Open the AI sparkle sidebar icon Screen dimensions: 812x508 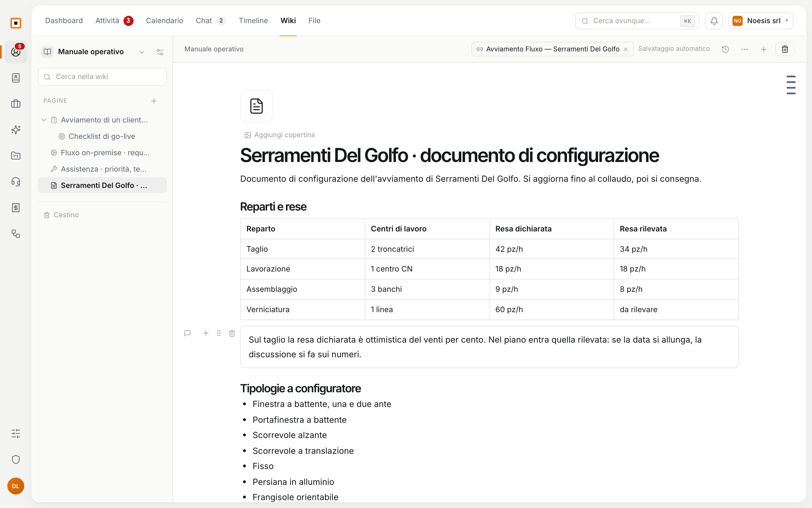[16, 130]
